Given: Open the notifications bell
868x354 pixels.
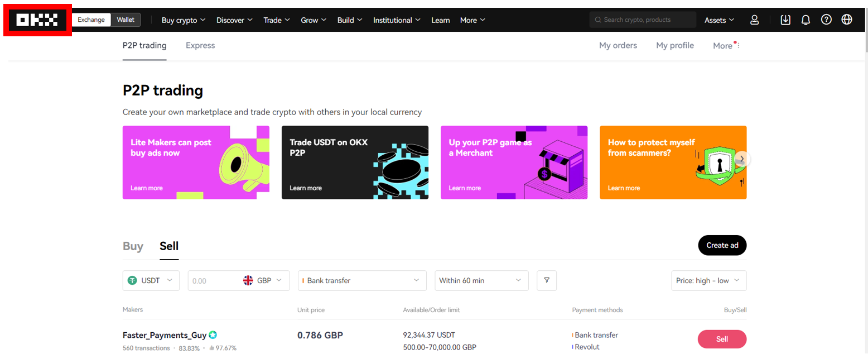Looking at the screenshot, I should pyautogui.click(x=806, y=20).
